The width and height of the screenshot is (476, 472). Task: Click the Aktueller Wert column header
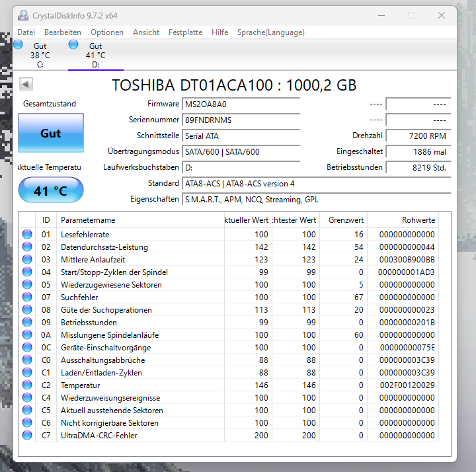tap(248, 219)
